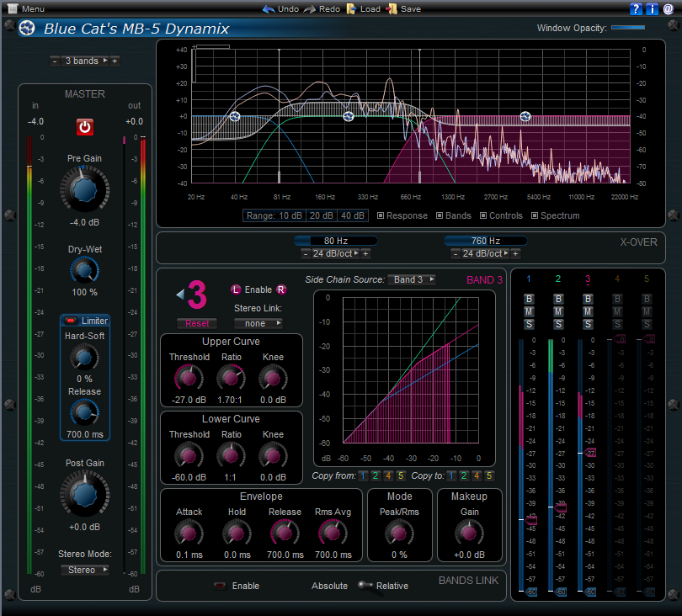Open the 3 bands count dropdown
The width and height of the screenshot is (682, 616).
(85, 61)
